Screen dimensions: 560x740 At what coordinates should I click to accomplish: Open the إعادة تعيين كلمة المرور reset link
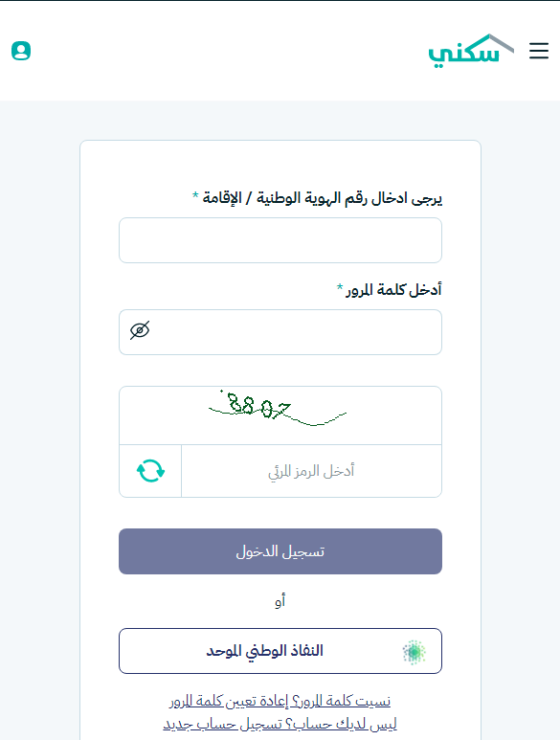click(x=229, y=702)
